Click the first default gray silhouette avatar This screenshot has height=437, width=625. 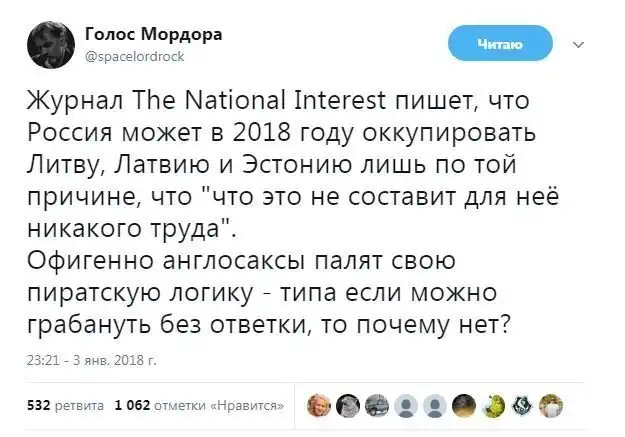click(406, 404)
